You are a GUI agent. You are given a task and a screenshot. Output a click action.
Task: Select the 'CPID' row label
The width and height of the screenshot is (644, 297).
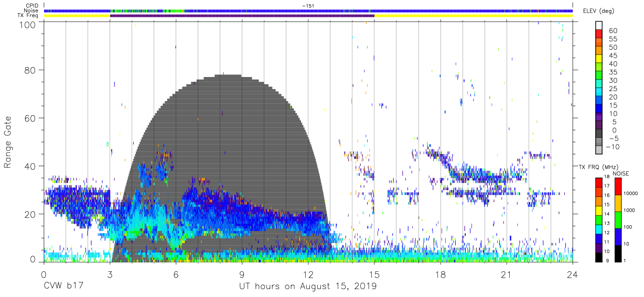(31, 5)
